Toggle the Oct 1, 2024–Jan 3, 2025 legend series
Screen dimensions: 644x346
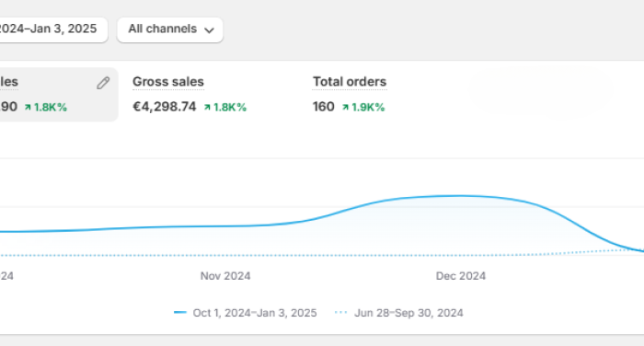click(246, 313)
